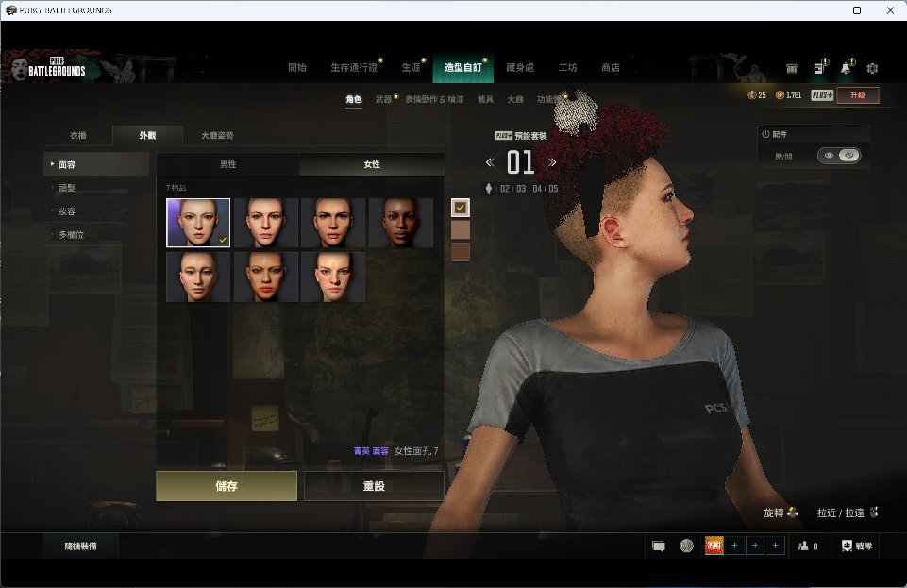
Task: Open the customization storage locker icon
Action: pos(791,68)
